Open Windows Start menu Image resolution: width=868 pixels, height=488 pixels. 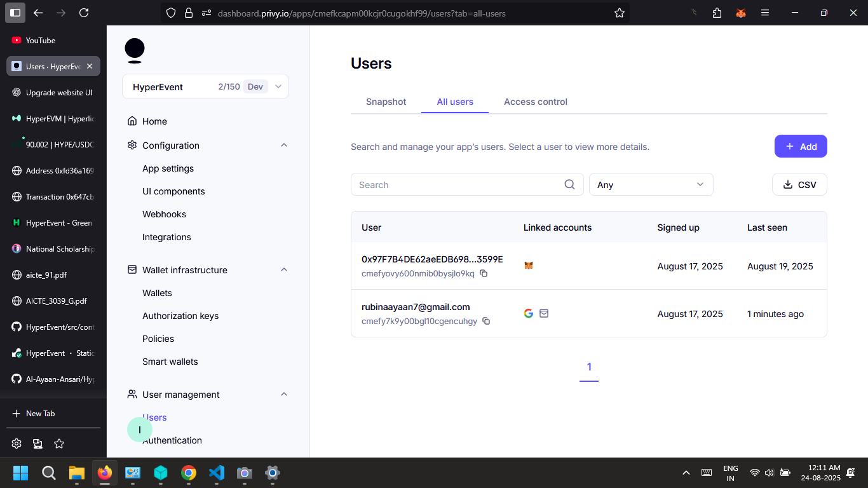click(x=21, y=473)
